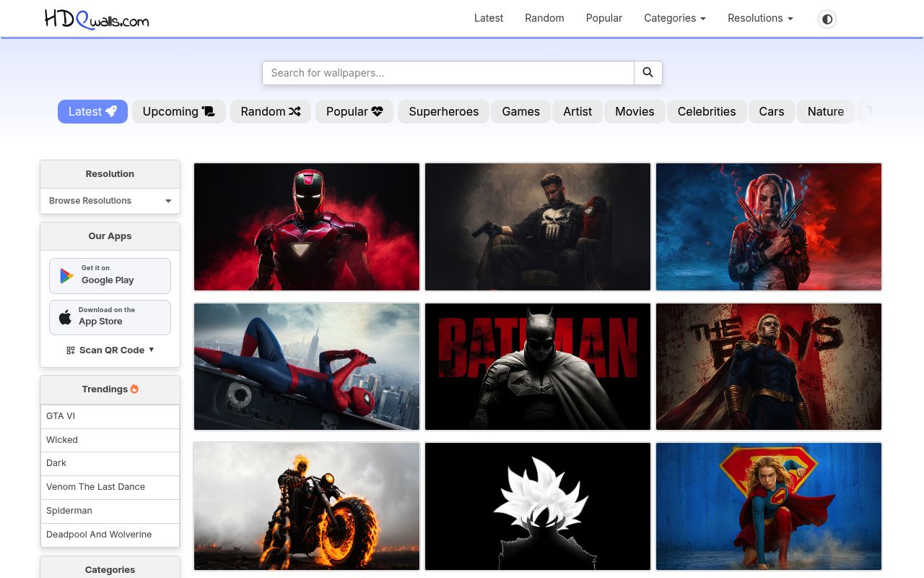Open the Punisher seated wallpaper
The image size is (924, 578).
(x=538, y=227)
